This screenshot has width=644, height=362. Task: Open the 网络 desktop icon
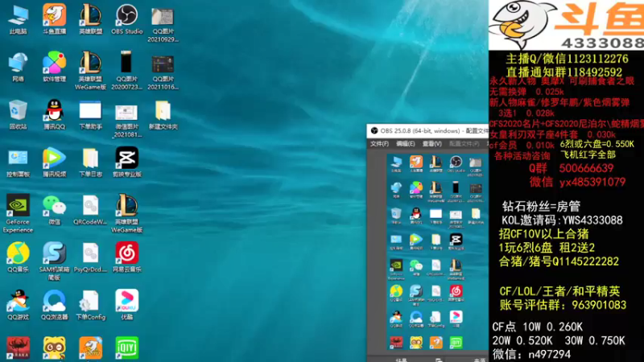(18, 68)
